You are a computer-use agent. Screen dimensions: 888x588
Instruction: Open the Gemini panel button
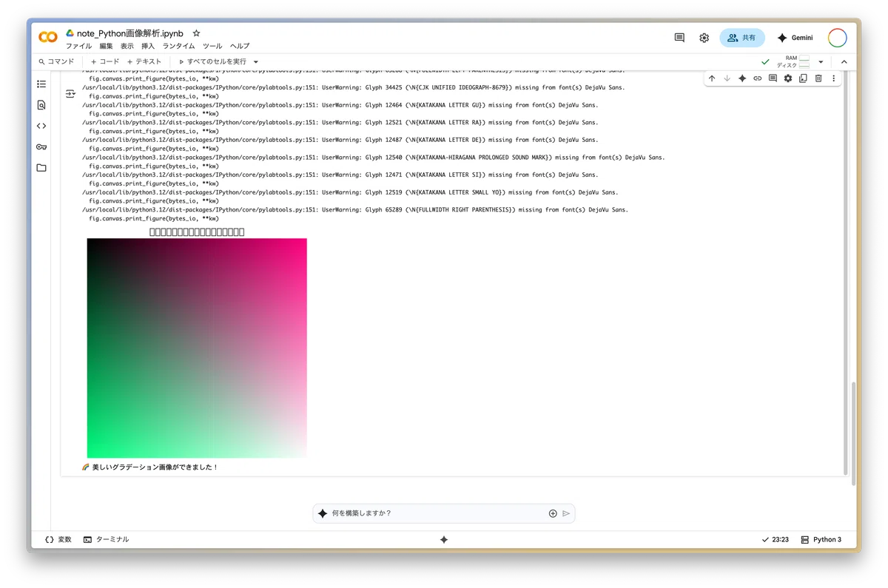click(795, 38)
